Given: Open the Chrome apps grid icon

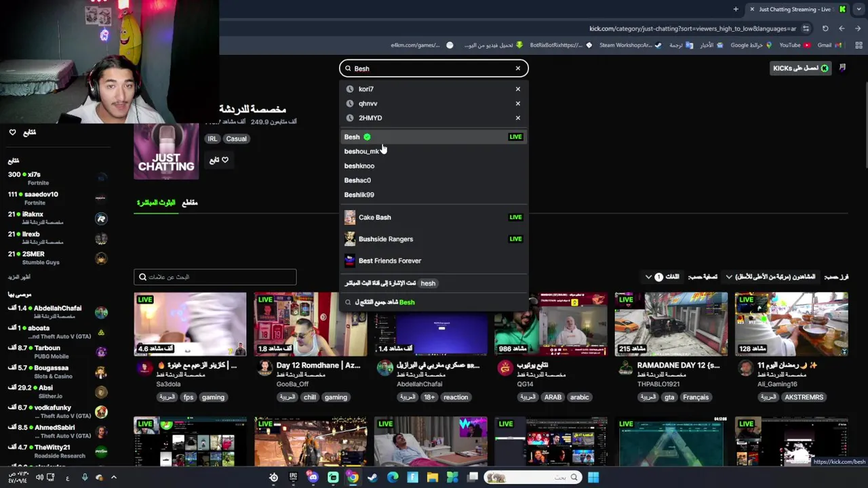Looking at the screenshot, I should tap(858, 45).
